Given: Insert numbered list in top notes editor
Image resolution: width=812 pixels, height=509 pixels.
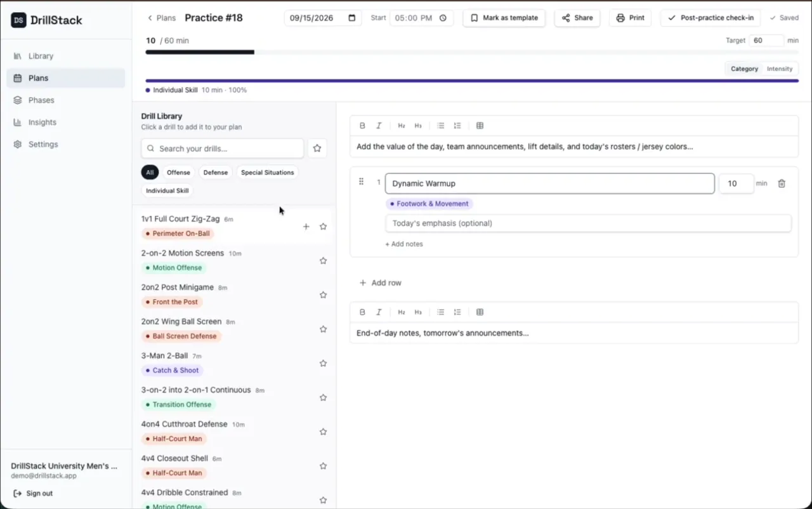Looking at the screenshot, I should pos(457,126).
